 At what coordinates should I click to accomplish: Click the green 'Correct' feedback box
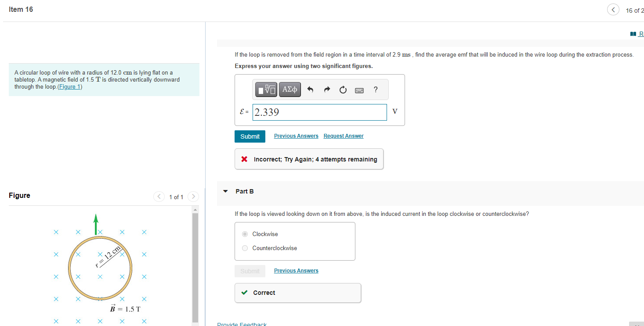(298, 293)
